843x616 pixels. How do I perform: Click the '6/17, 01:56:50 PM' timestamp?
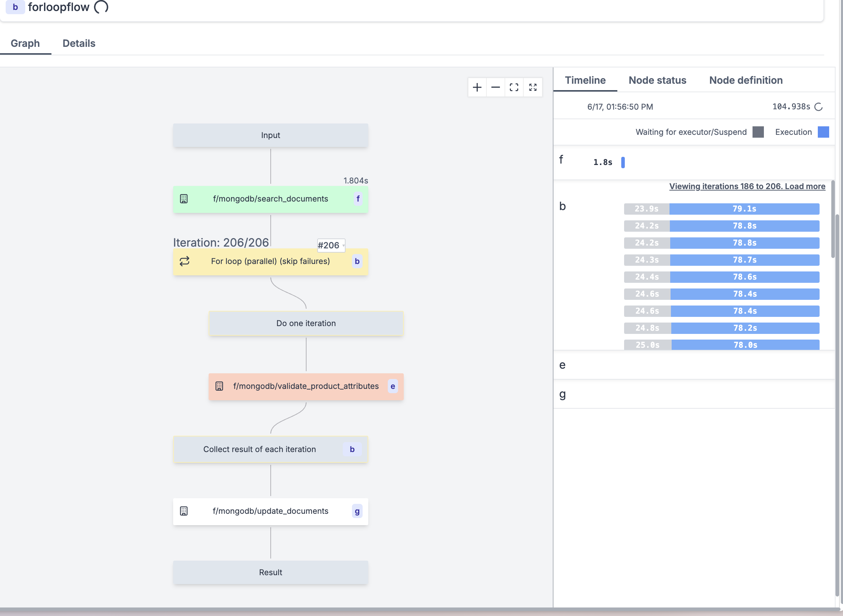[x=620, y=107]
